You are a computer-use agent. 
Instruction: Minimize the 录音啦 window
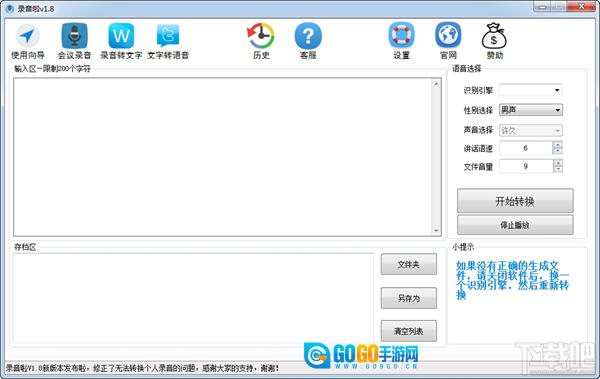(542, 7)
